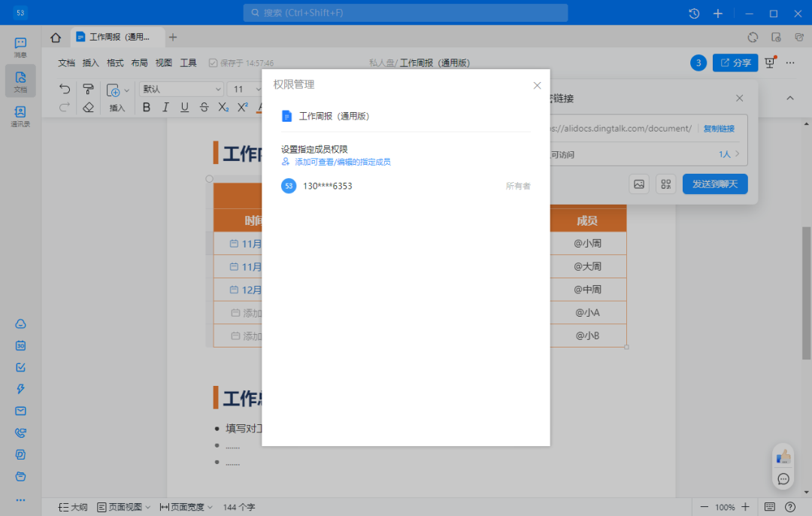Screen dimensions: 812x516
Task: Expand the 页面宽度 width dropdown
Action: coord(186,507)
